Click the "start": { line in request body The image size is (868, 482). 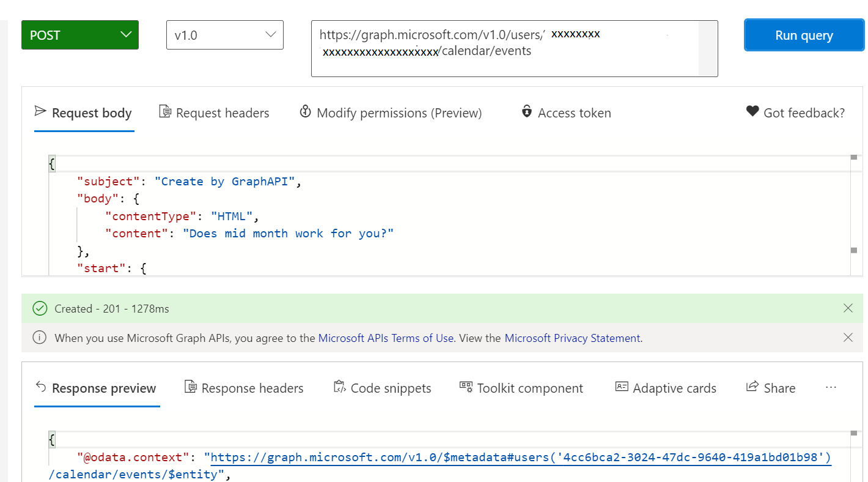click(111, 268)
